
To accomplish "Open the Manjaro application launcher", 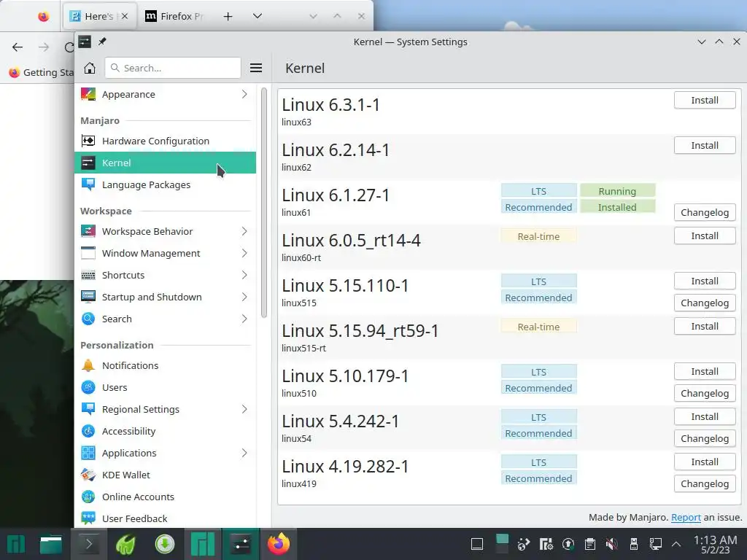I will coord(16,544).
